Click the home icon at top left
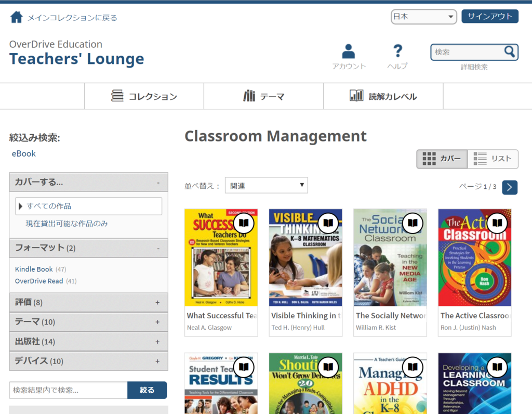Viewport: 532px width, 414px height. pyautogui.click(x=16, y=17)
